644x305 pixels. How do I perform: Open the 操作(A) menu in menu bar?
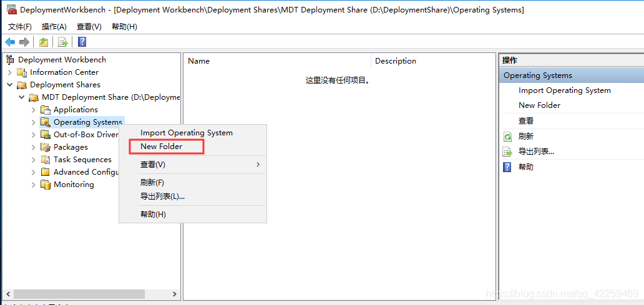[x=54, y=27]
